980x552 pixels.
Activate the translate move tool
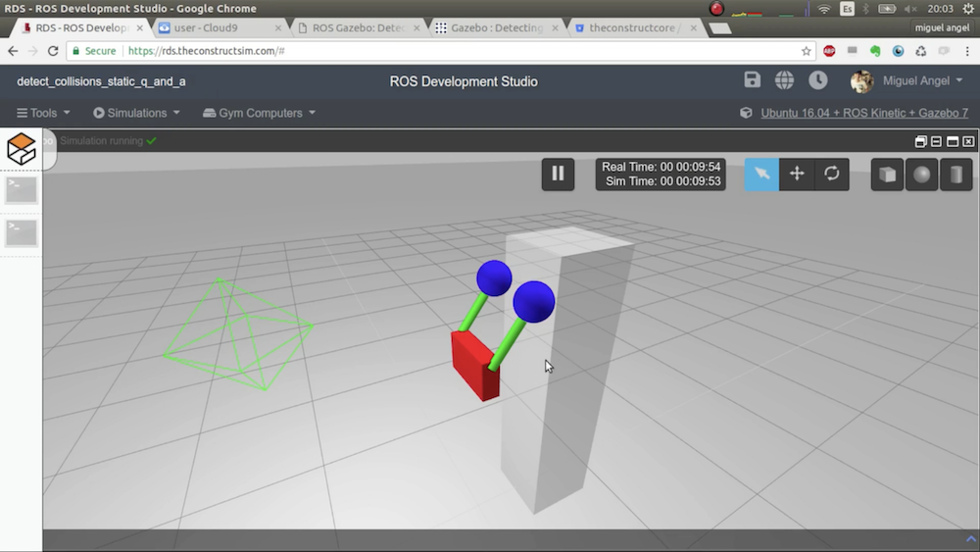coord(797,174)
